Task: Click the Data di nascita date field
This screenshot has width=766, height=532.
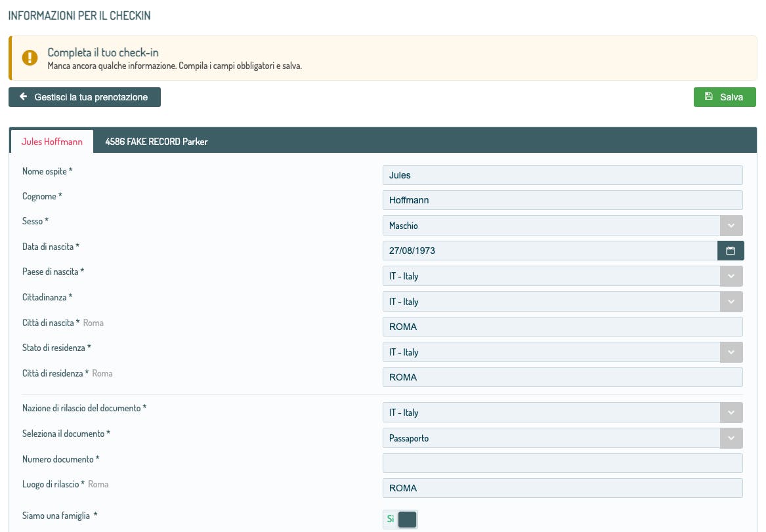Action: 550,251
